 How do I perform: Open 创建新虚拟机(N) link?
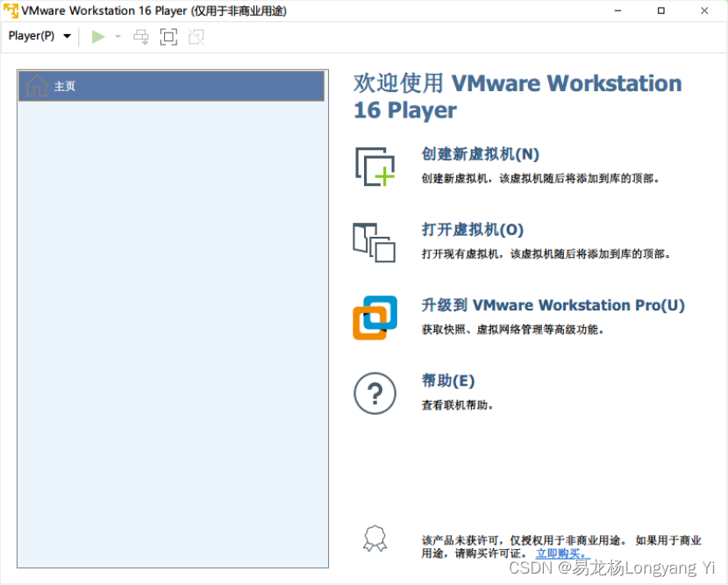click(x=480, y=154)
